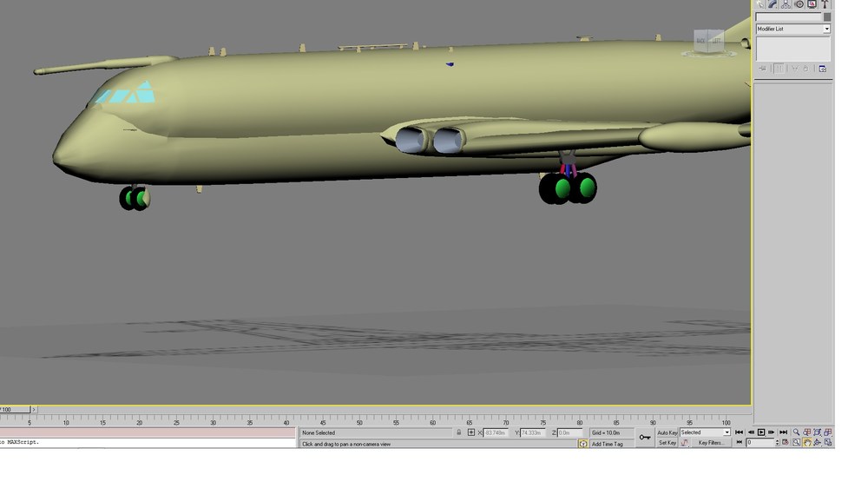Click Make Unique icon in modifier stack
Viewport: 868px width, 488px height.
[x=794, y=69]
